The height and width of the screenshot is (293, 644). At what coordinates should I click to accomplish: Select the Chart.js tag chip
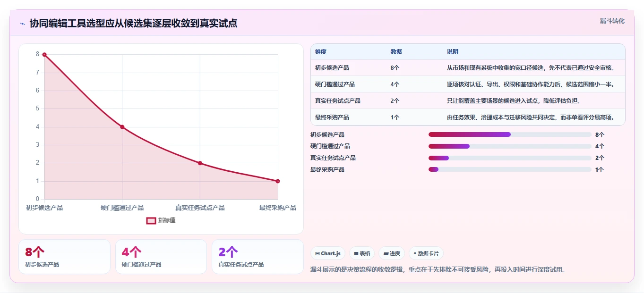click(x=328, y=253)
